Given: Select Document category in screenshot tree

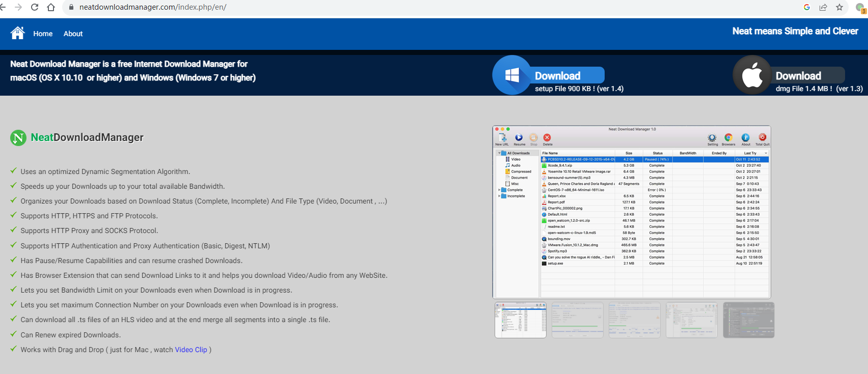Looking at the screenshot, I should (517, 178).
